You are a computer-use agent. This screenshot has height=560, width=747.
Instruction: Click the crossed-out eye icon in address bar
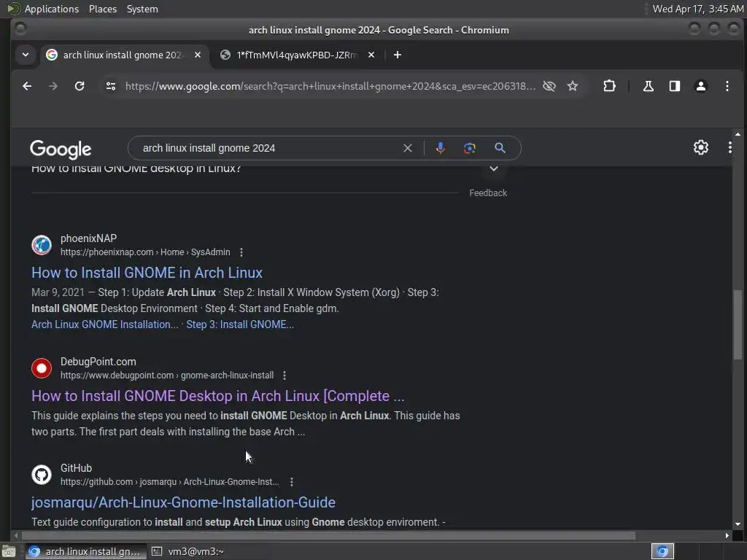tap(549, 86)
